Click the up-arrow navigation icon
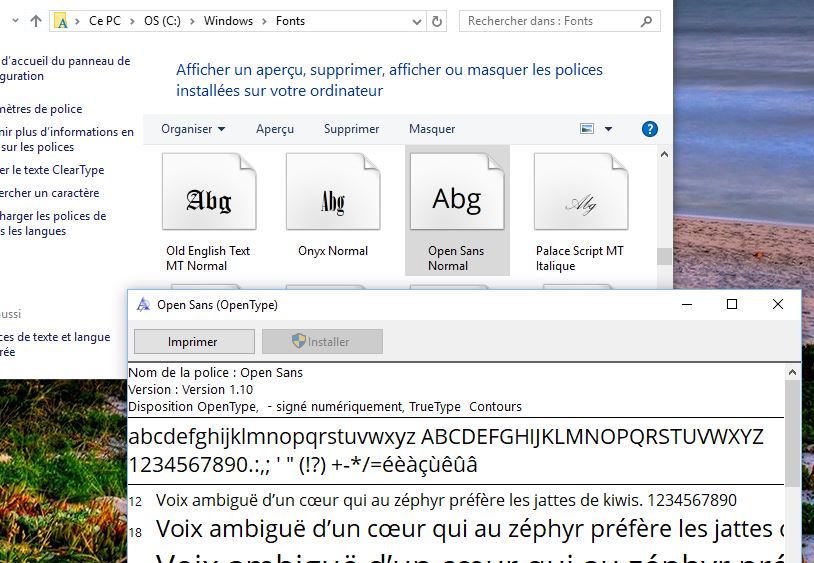This screenshot has height=563, width=814. [36, 21]
